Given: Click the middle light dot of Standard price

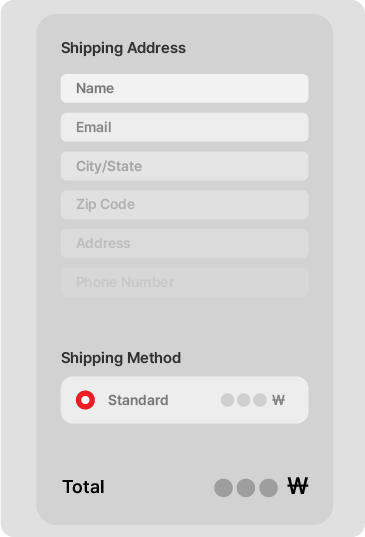Looking at the screenshot, I should [x=243, y=400].
